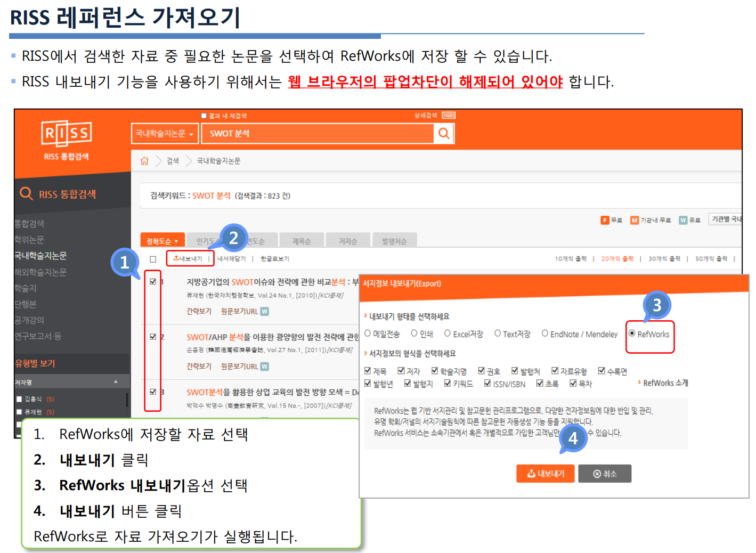
Task: Open 학위논문 in the sidebar menu
Action: 29,240
